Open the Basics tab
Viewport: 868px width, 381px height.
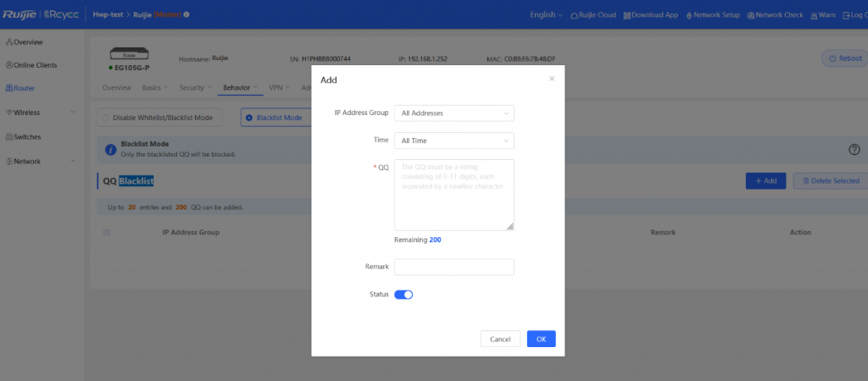pyautogui.click(x=154, y=87)
